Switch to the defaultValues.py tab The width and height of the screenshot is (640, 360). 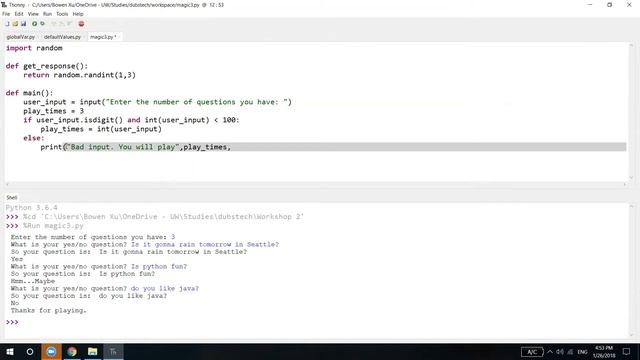click(62, 37)
